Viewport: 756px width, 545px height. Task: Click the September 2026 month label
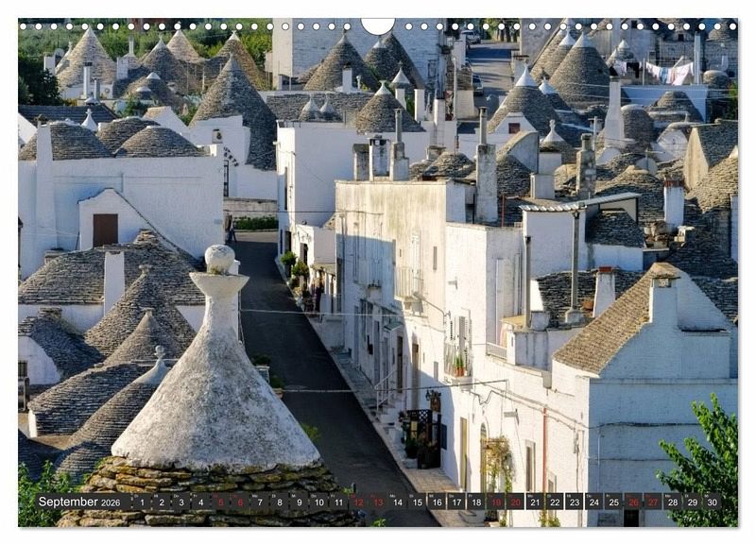point(79,502)
